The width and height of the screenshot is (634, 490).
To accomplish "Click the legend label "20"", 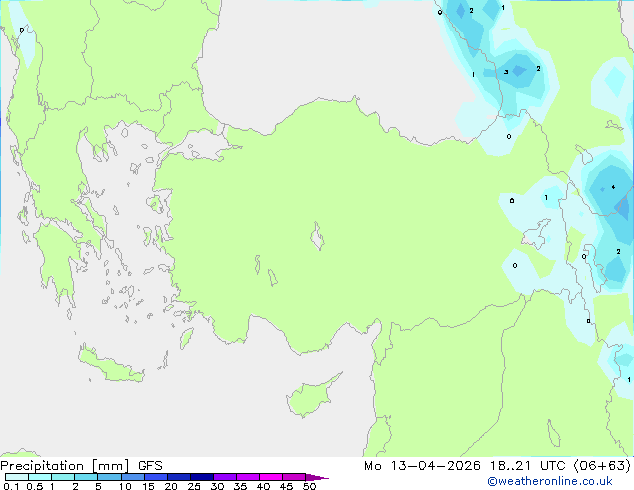I will (x=171, y=486).
